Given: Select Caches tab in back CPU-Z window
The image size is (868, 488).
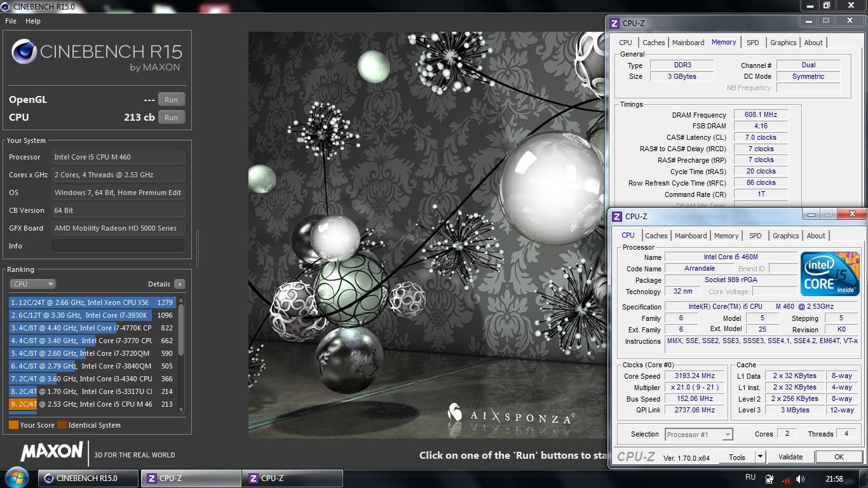Looking at the screenshot, I should [x=654, y=43].
